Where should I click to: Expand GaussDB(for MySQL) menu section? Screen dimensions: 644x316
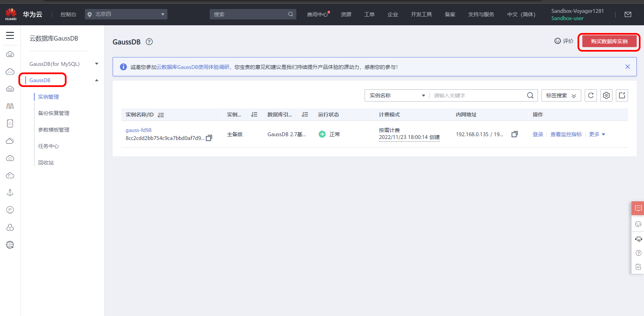[97, 64]
